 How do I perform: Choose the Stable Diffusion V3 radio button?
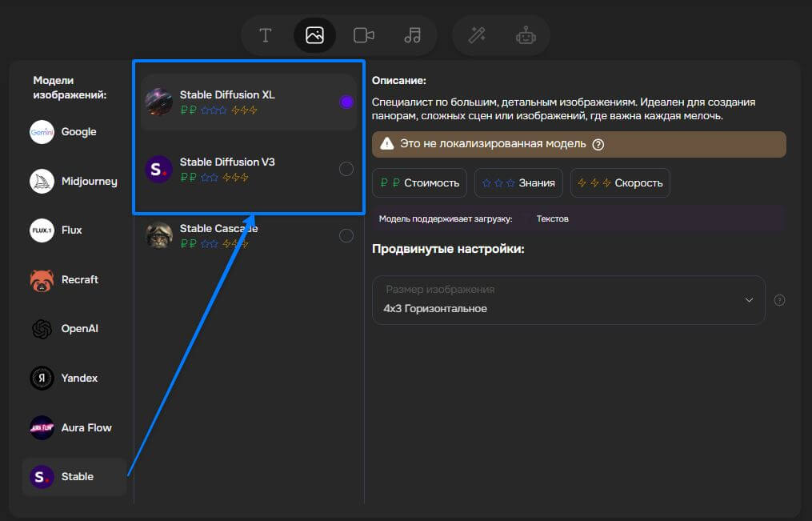click(346, 169)
